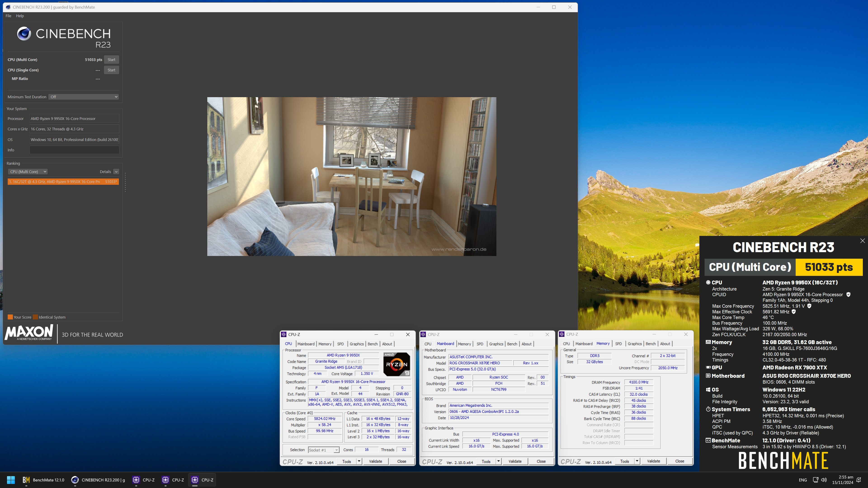
Task: Open the SPD tab in CPU-Z Mainboard window
Action: pos(480,344)
